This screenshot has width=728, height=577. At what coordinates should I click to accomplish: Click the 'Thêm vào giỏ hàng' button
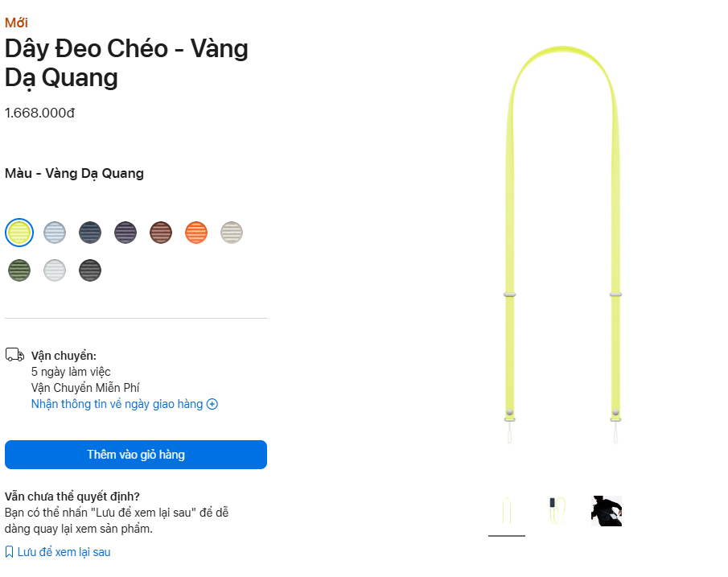[135, 455]
